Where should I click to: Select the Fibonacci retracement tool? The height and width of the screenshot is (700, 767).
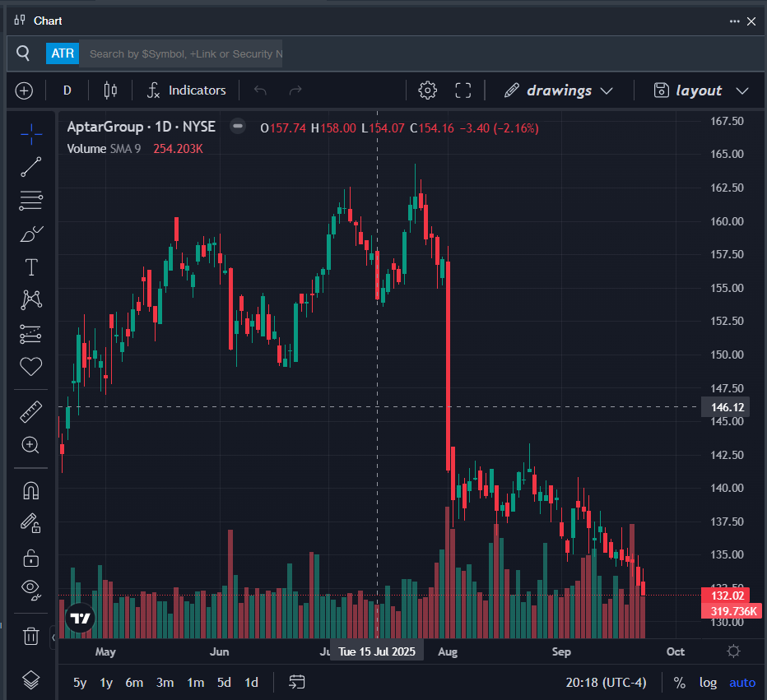30,200
